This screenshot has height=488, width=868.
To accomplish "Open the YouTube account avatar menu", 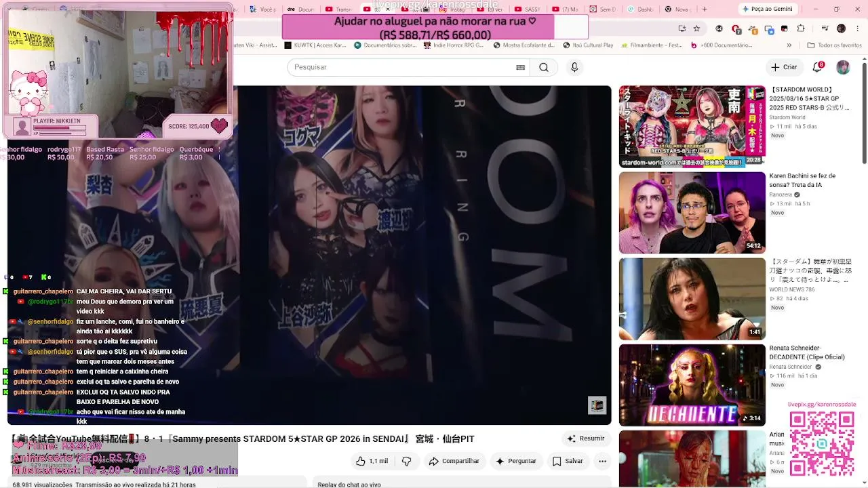I will click(x=843, y=67).
